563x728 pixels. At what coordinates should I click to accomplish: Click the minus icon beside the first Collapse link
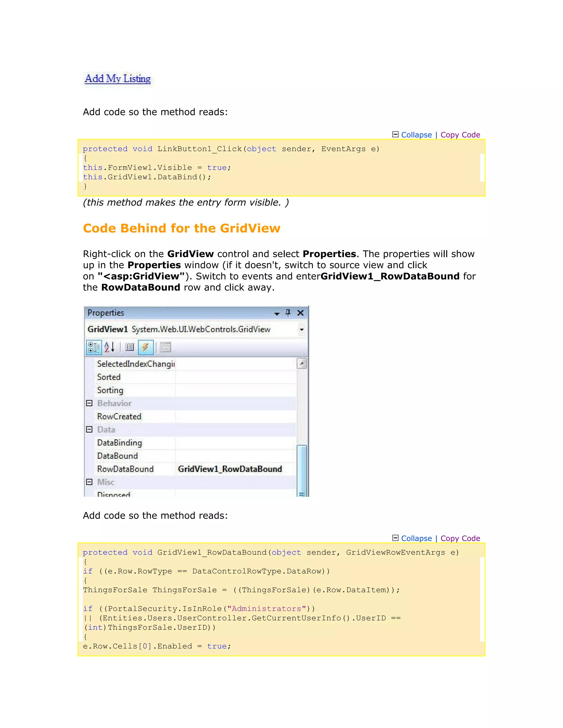395,134
